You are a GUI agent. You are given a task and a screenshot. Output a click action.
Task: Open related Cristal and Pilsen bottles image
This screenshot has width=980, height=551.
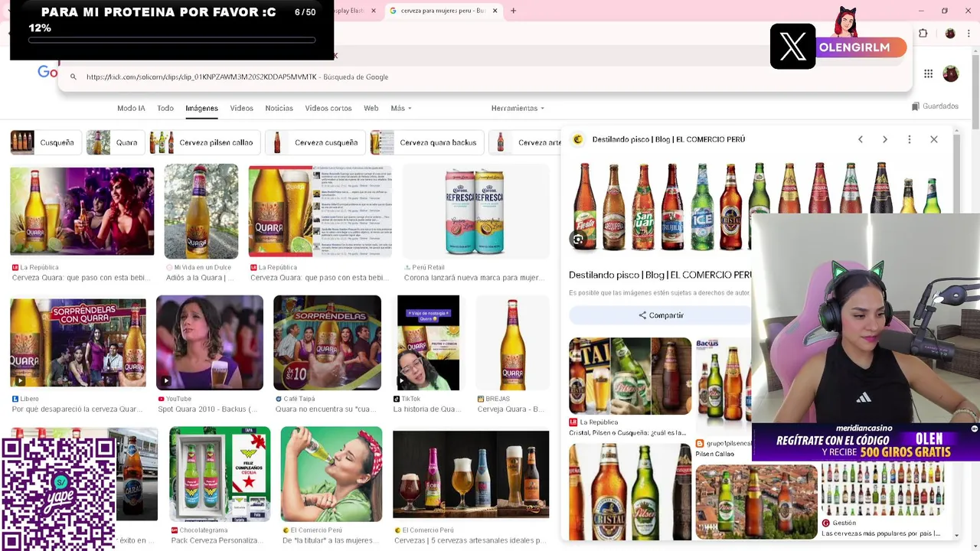pos(630,491)
